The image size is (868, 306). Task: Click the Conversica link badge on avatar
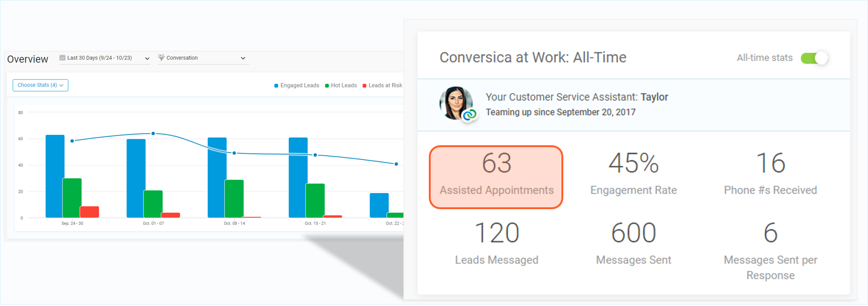(469, 114)
